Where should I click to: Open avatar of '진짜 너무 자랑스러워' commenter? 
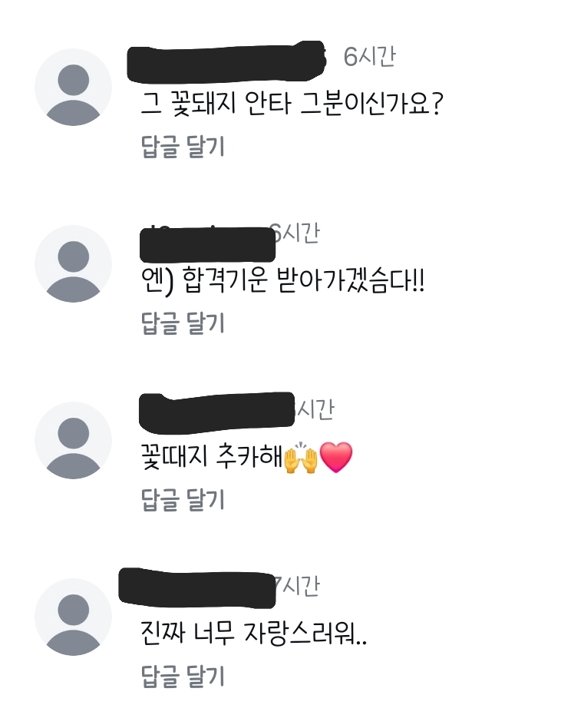tap(73, 617)
